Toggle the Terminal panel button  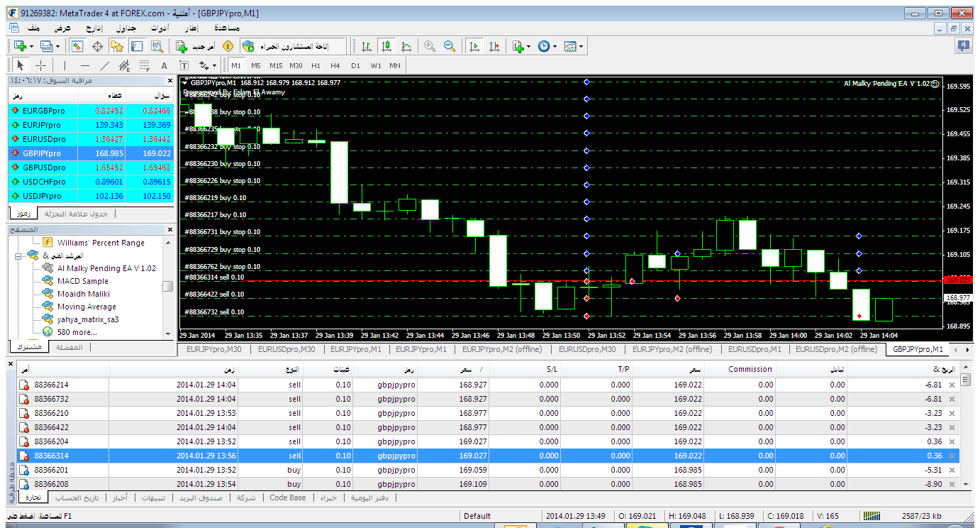click(x=137, y=46)
